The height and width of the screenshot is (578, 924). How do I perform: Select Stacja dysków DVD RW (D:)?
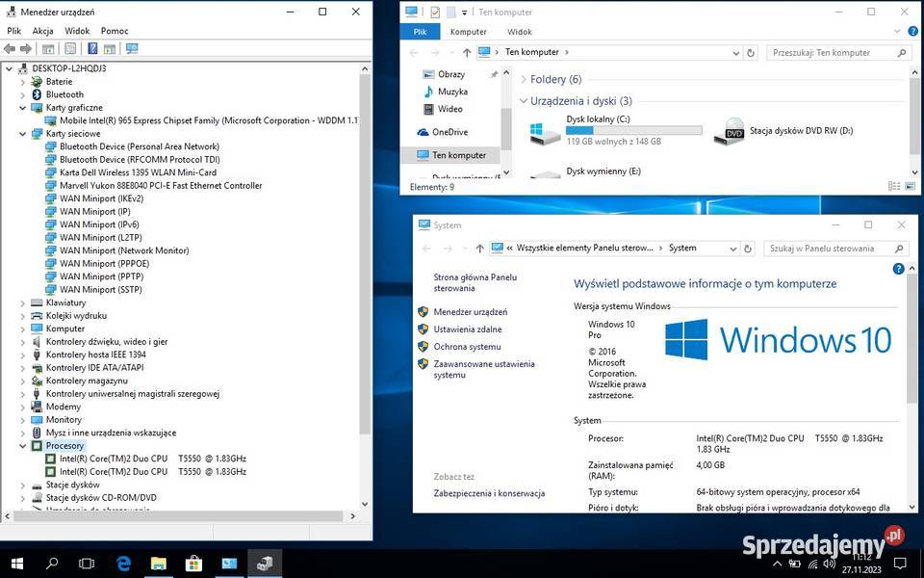783,131
